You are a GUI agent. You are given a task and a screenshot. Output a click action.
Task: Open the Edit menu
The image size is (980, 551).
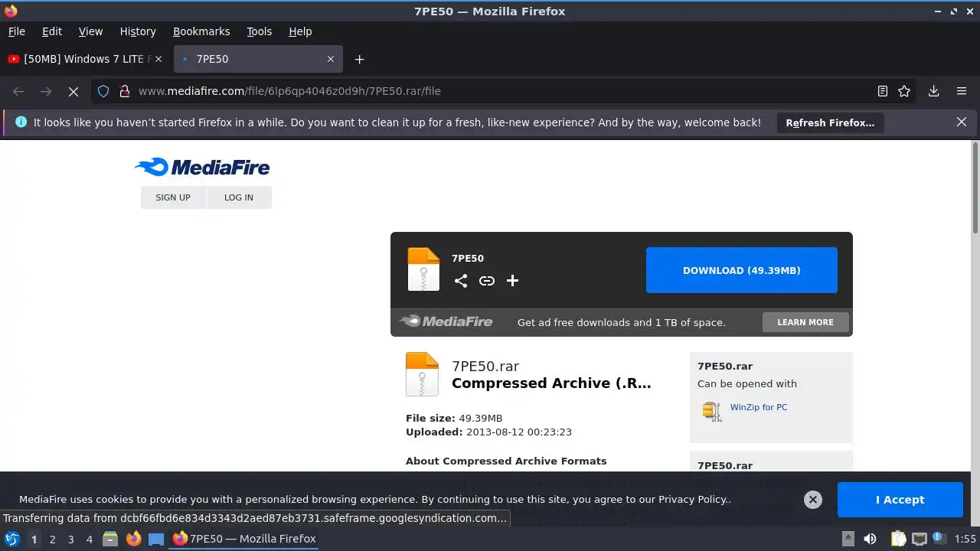[52, 31]
